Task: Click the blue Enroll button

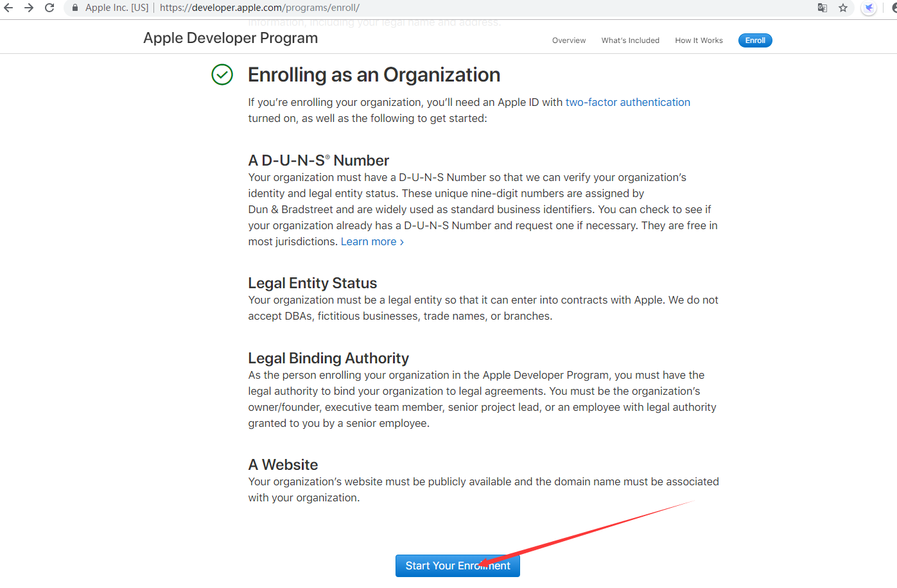Action: point(755,40)
